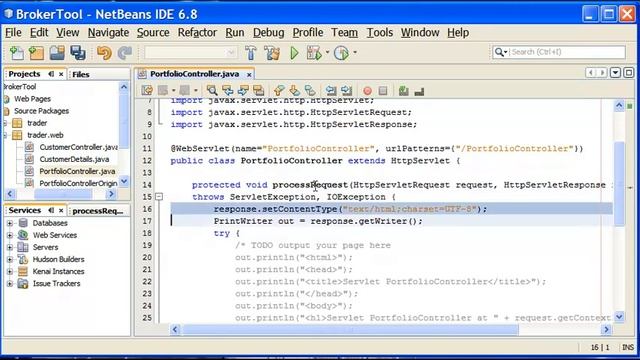Screen dimensions: 640x360
Task: Switch to the Files tab
Action: coord(81,74)
